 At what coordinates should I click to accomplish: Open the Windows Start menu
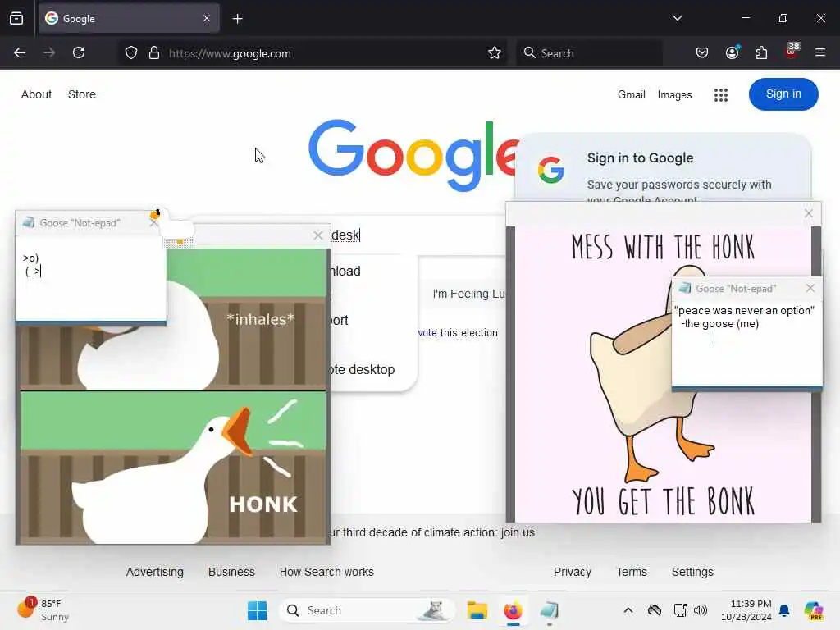[257, 610]
